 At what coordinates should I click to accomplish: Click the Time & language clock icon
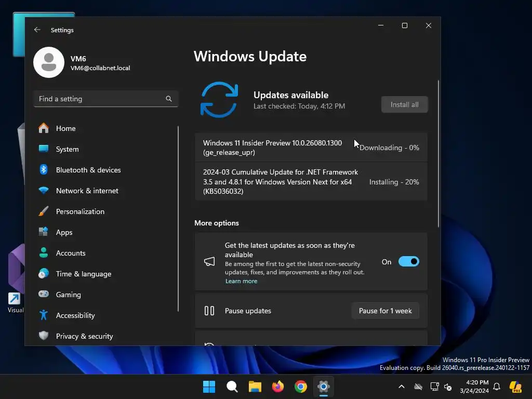pyautogui.click(x=44, y=273)
